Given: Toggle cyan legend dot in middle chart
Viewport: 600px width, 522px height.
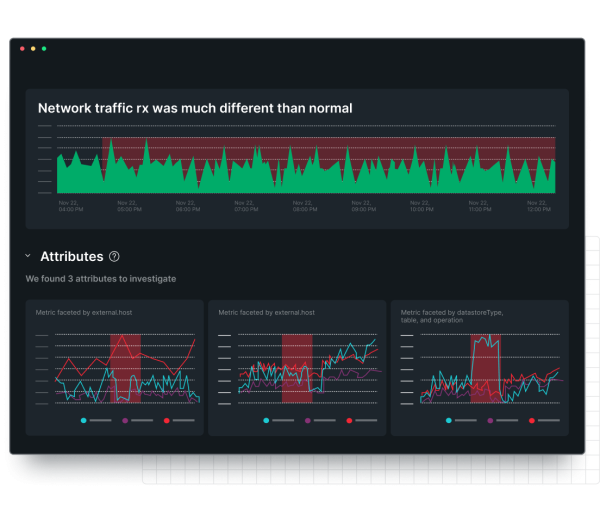Looking at the screenshot, I should (x=266, y=421).
